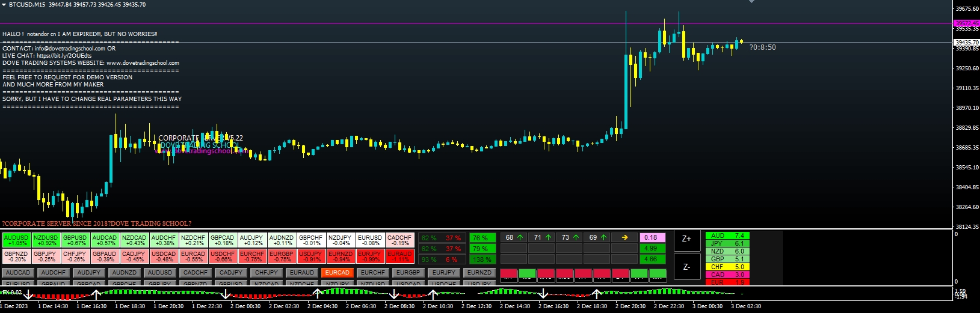Click the EURUSD -0.08% heatmap cell
The image size is (980, 313).
371,240
